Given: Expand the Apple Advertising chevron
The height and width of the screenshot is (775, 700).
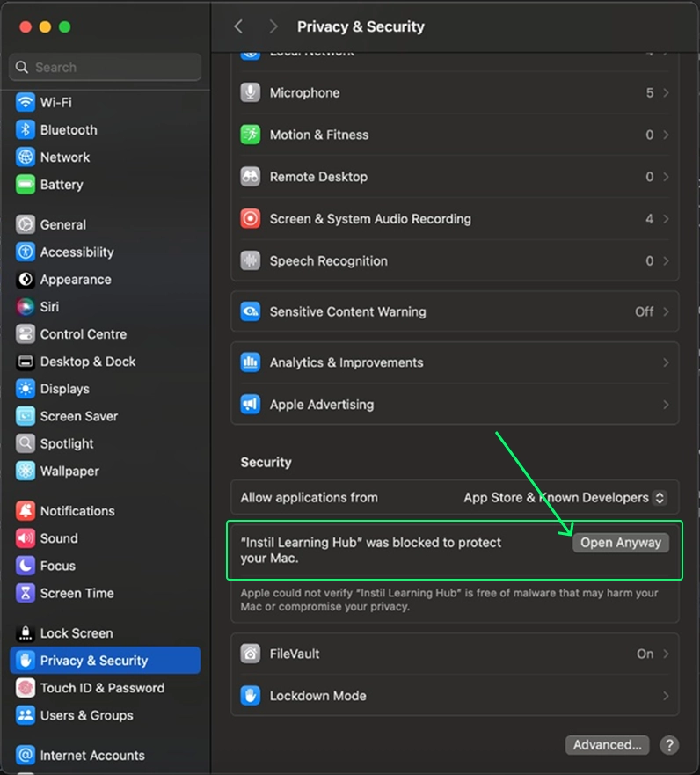Looking at the screenshot, I should [x=666, y=405].
